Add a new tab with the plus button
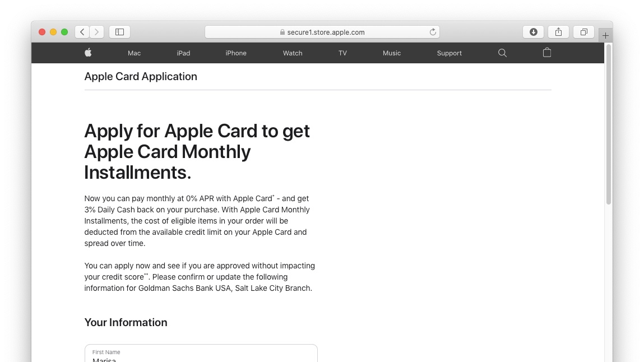The height and width of the screenshot is (362, 644). (x=605, y=36)
